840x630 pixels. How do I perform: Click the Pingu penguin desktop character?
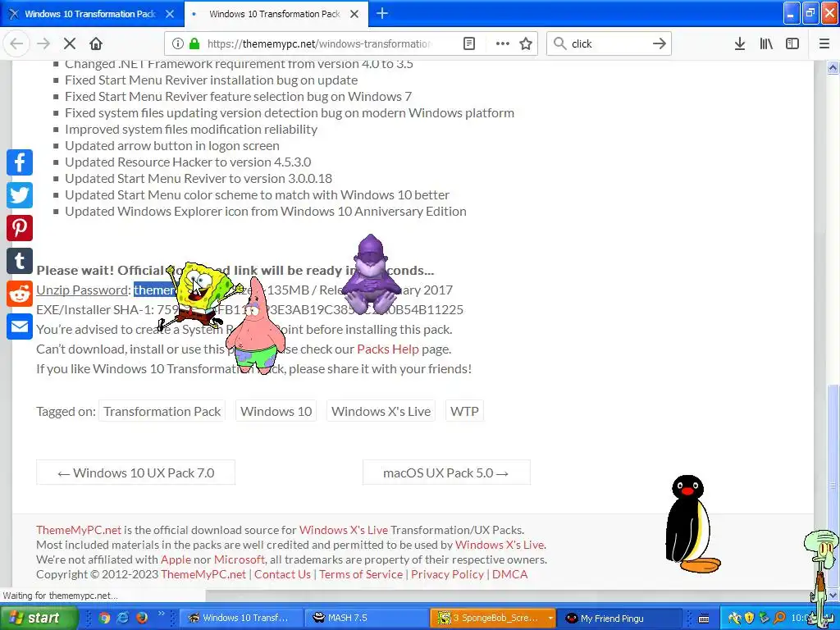tap(692, 524)
